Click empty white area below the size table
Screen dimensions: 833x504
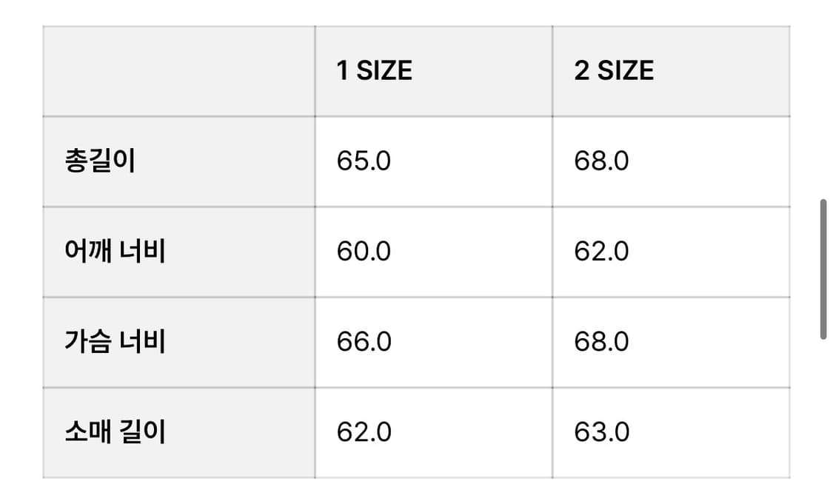pos(415,492)
